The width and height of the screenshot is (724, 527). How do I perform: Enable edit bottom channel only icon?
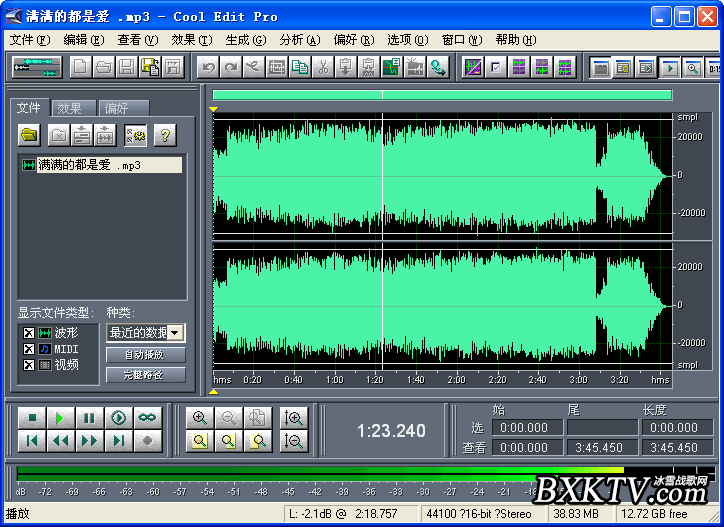click(542, 67)
